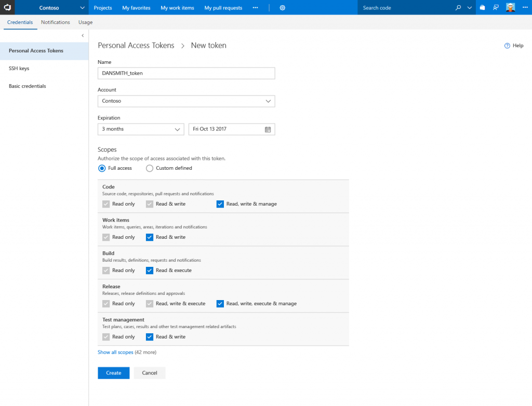Switch to the Notifications tab
The image size is (532, 406).
pyautogui.click(x=55, y=22)
